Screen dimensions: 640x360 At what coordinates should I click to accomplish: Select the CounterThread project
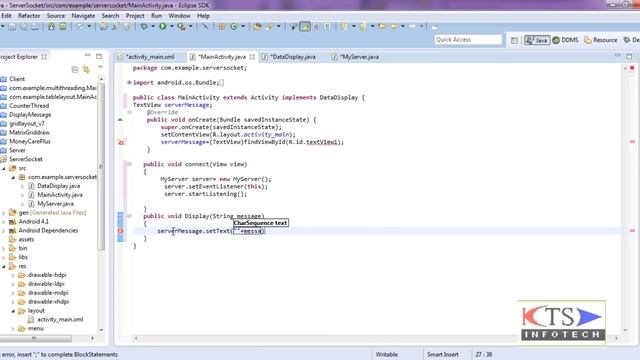click(x=29, y=106)
